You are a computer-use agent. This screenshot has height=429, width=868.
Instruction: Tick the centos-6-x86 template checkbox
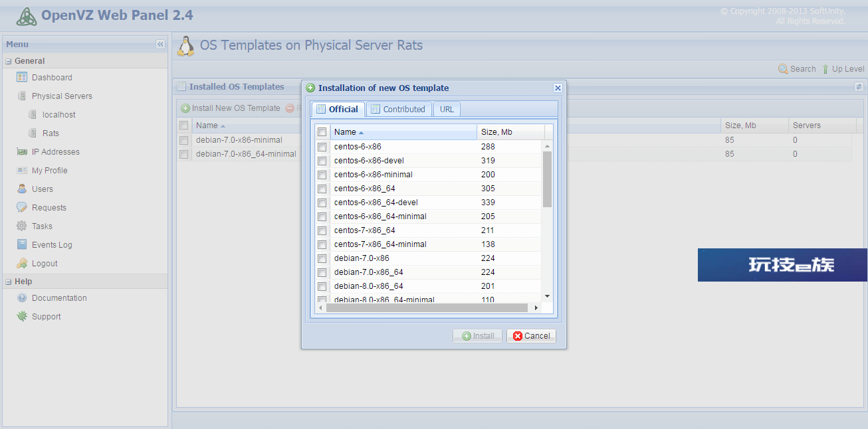click(x=322, y=147)
